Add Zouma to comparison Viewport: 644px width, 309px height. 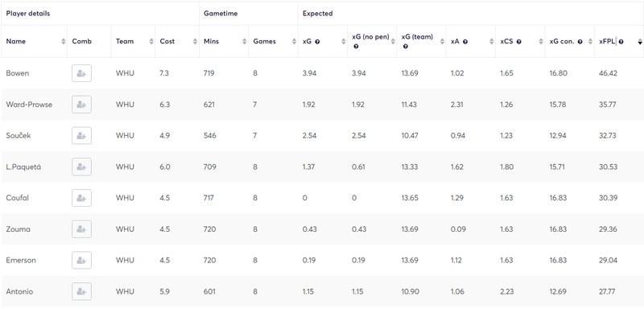coord(81,229)
